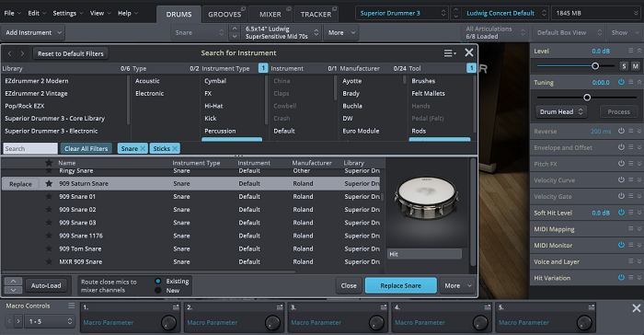This screenshot has height=335, width=644.
Task: Click the instrument Search input field
Action: (30, 149)
